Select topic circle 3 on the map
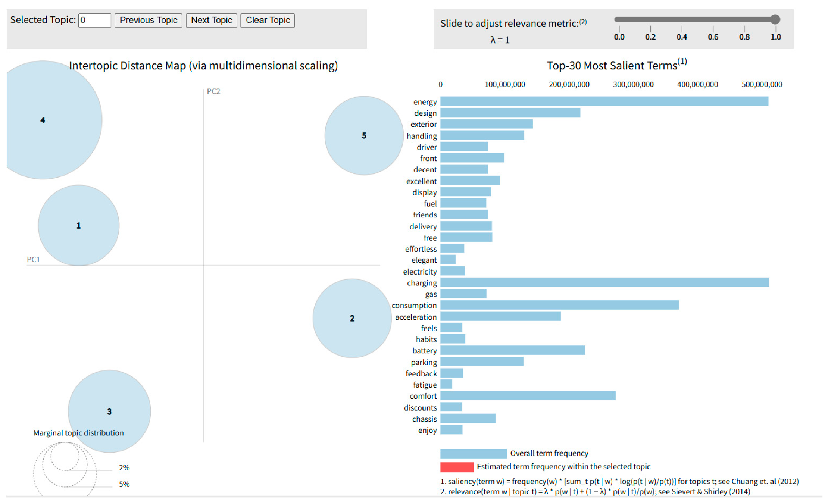 [109, 411]
